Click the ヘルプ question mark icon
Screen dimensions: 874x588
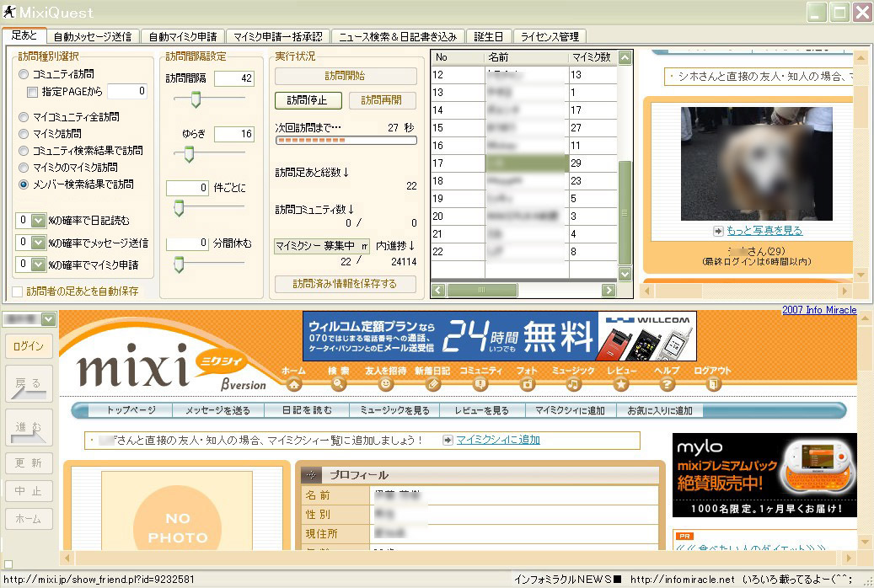point(667,384)
